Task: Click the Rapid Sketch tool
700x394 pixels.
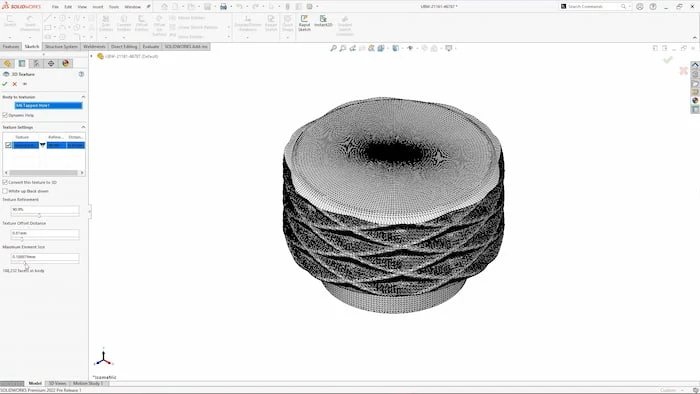Action: [x=304, y=23]
